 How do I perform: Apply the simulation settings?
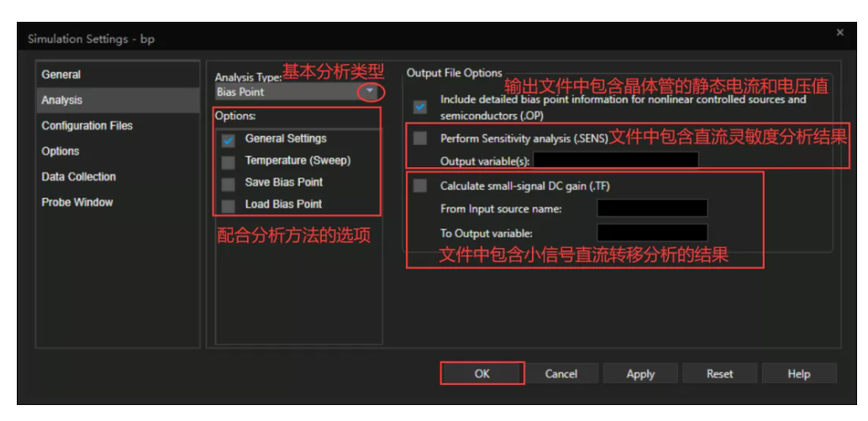pyautogui.click(x=640, y=374)
